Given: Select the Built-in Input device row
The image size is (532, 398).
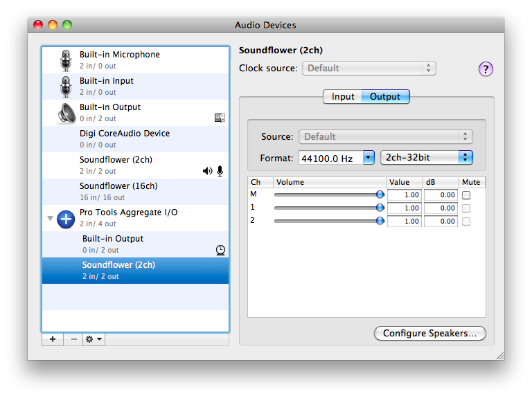Looking at the screenshot, I should [135, 87].
